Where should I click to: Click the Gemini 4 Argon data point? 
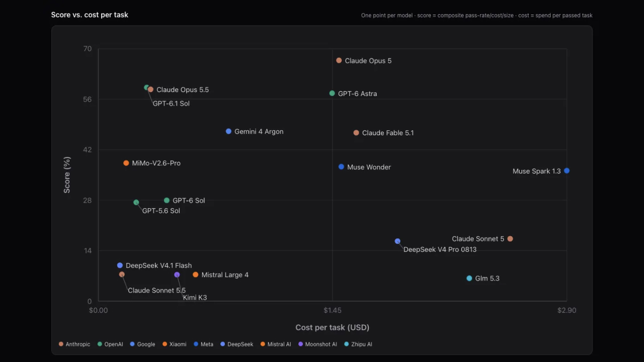[x=228, y=131]
